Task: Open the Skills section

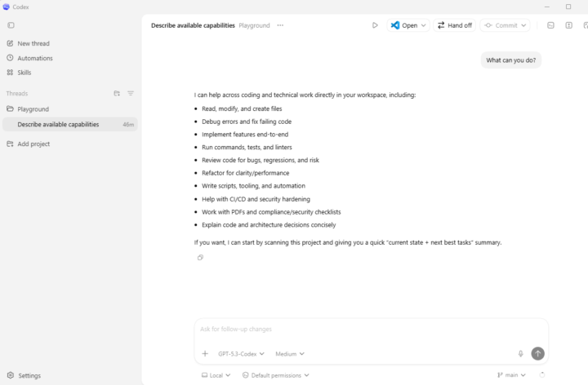Action: click(24, 73)
